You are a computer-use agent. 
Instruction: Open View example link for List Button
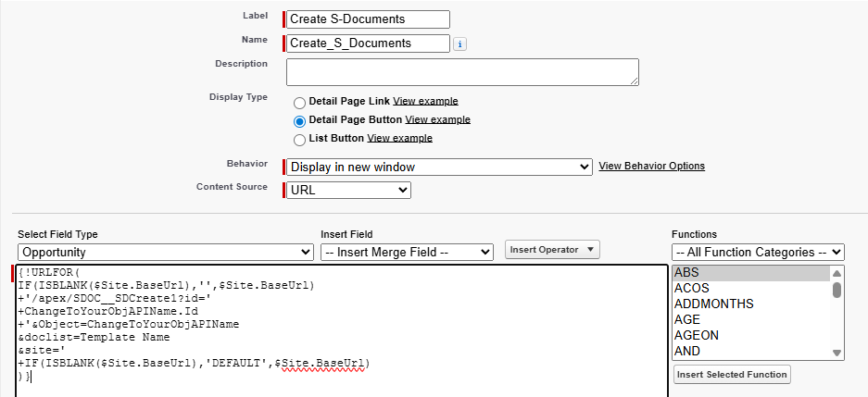(x=399, y=138)
